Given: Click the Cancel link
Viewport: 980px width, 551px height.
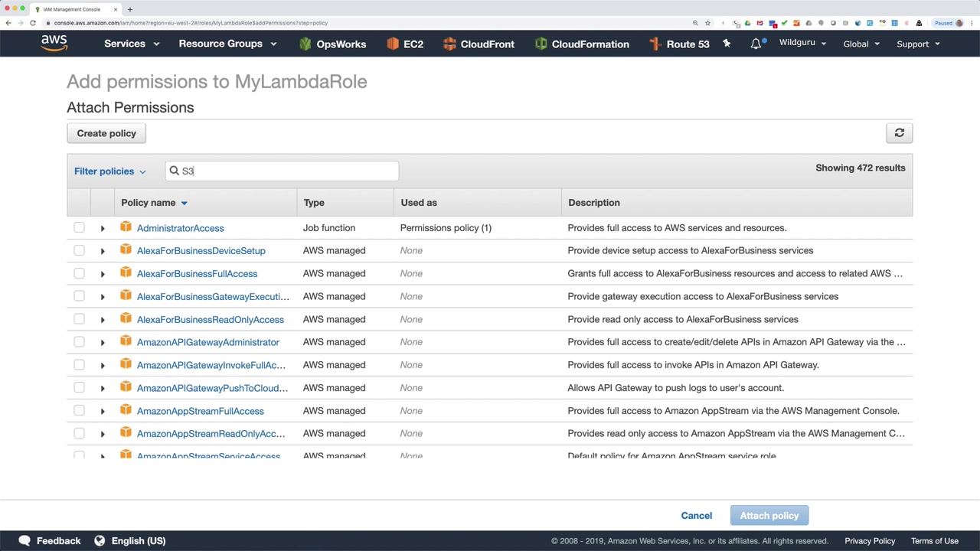Looking at the screenshot, I should [696, 516].
